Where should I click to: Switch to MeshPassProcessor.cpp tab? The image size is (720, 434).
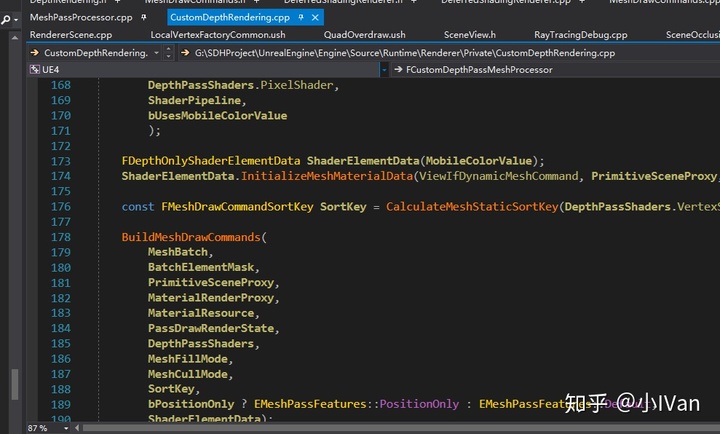[x=81, y=17]
